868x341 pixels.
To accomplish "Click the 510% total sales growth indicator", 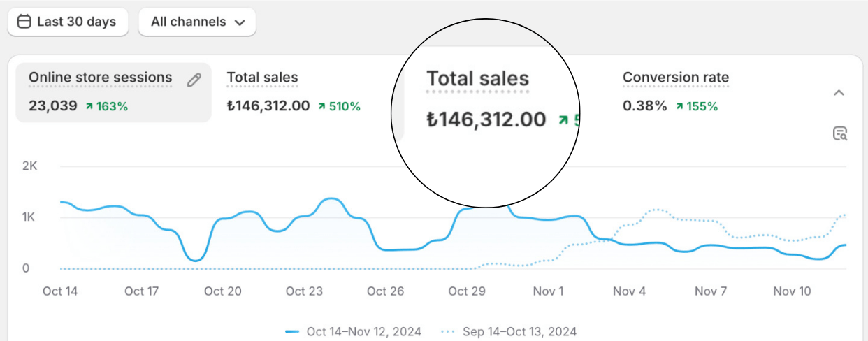I will (x=339, y=106).
